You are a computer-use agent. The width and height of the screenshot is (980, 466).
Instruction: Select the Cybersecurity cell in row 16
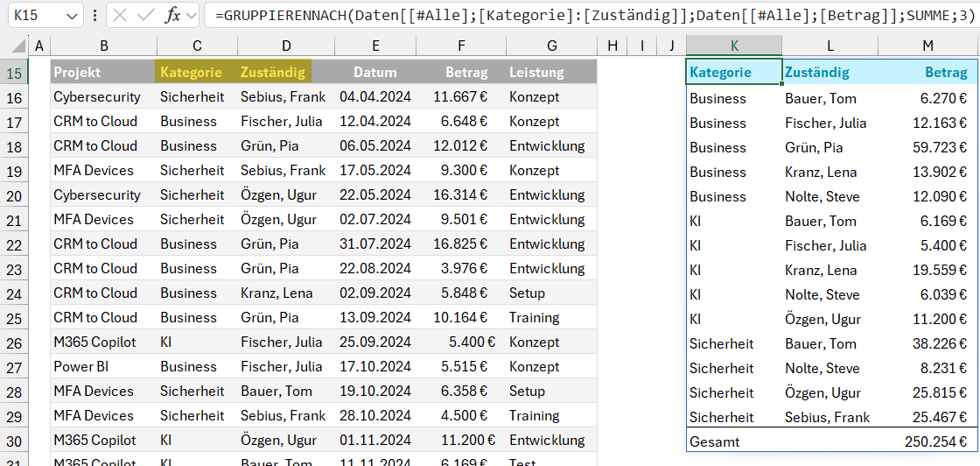coord(104,97)
